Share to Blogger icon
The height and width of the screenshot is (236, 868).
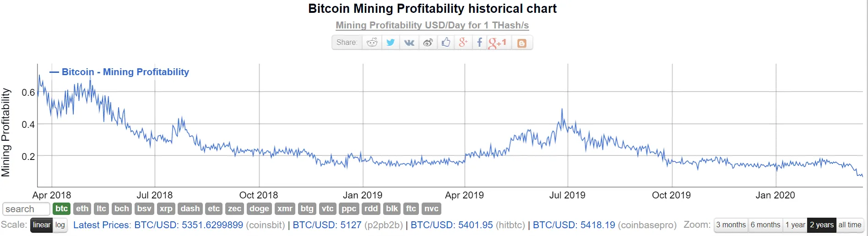[x=521, y=43]
